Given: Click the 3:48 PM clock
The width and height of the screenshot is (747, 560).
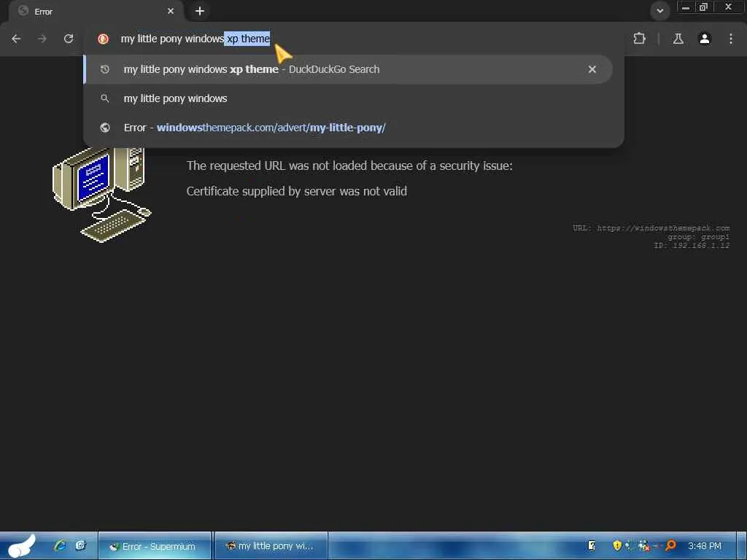Looking at the screenshot, I should 704,546.
